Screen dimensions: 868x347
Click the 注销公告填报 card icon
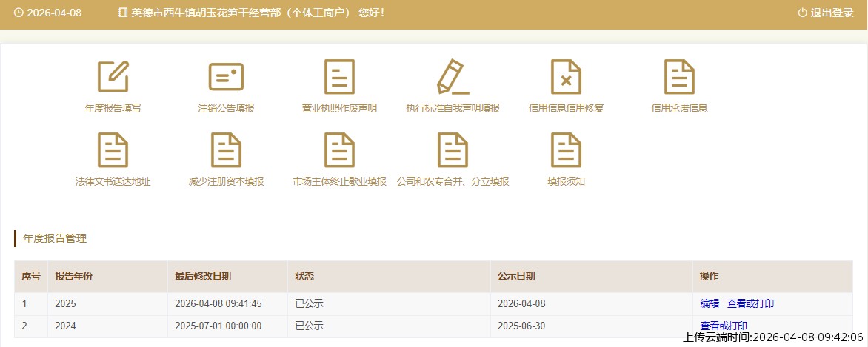[x=226, y=76]
